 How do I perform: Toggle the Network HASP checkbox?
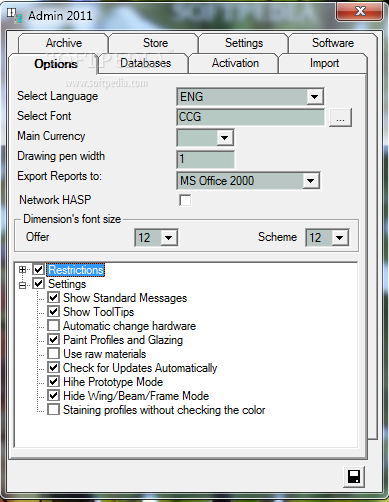point(185,200)
